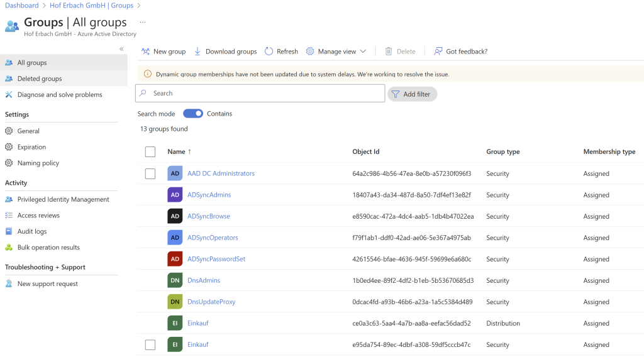Click the Add filter button
644x357 pixels.
click(x=412, y=94)
